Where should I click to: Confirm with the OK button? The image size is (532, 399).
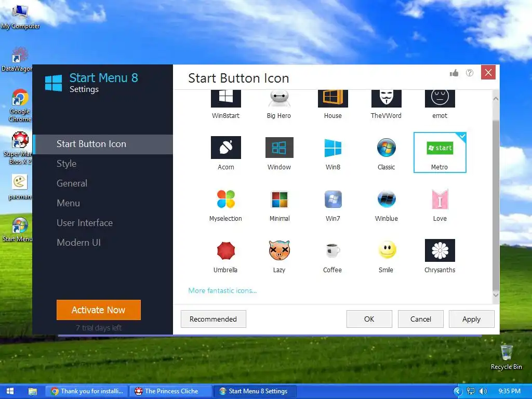[x=369, y=319]
